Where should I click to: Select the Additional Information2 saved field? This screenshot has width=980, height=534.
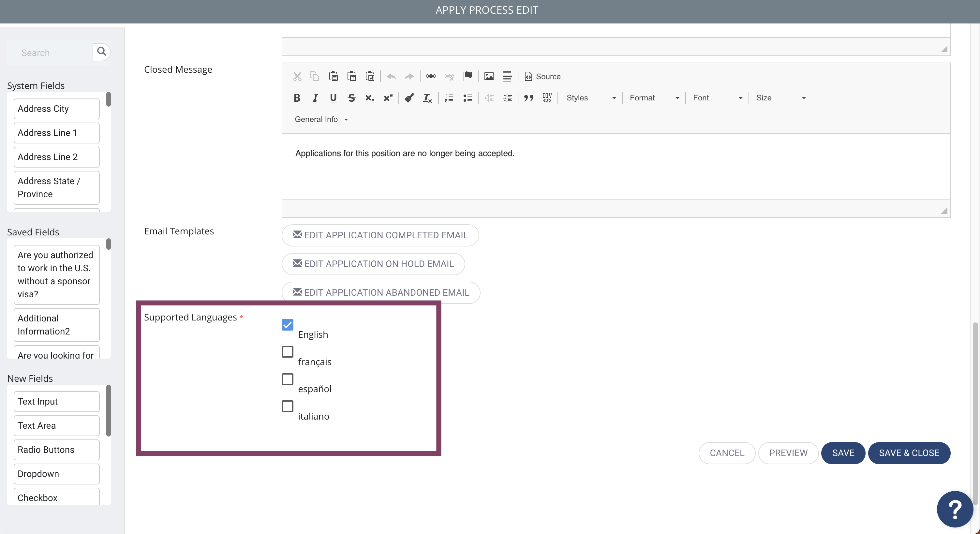tap(57, 325)
